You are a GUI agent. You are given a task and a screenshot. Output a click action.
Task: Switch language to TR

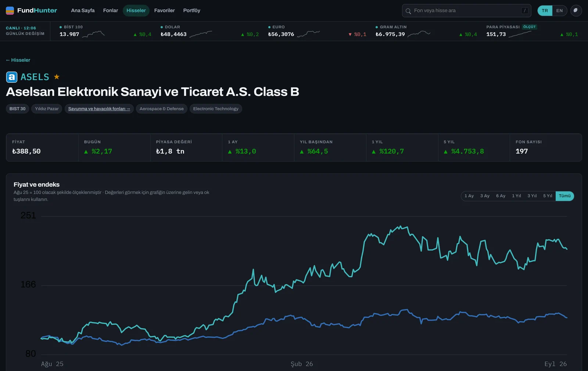[545, 11]
